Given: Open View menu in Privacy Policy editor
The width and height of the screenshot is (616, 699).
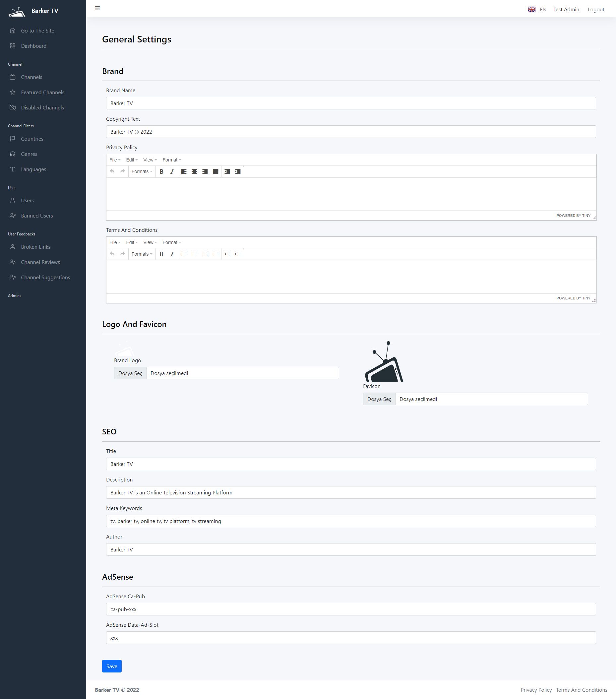Looking at the screenshot, I should pos(150,160).
